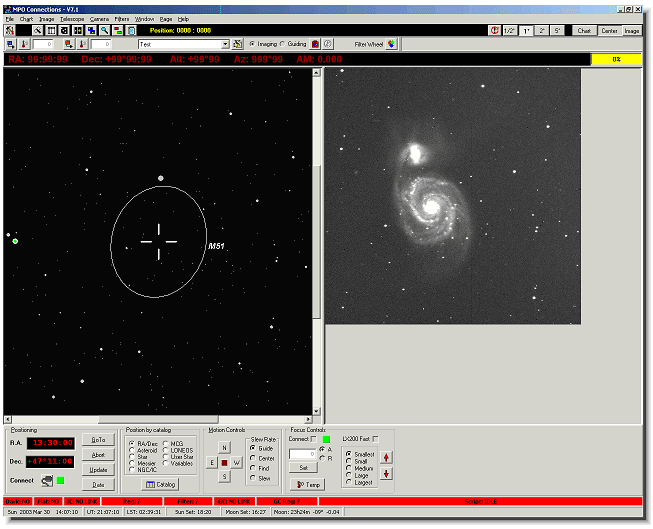The width and height of the screenshot is (653, 529).
Task: Set slew rate to Find
Action: 252,468
